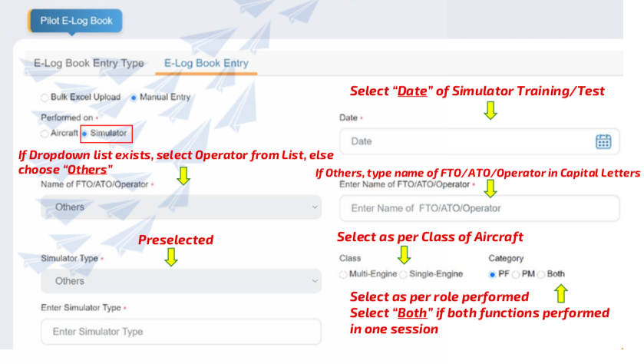Open the Date calendar picker icon
This screenshot has width=644, height=364.
click(x=603, y=141)
